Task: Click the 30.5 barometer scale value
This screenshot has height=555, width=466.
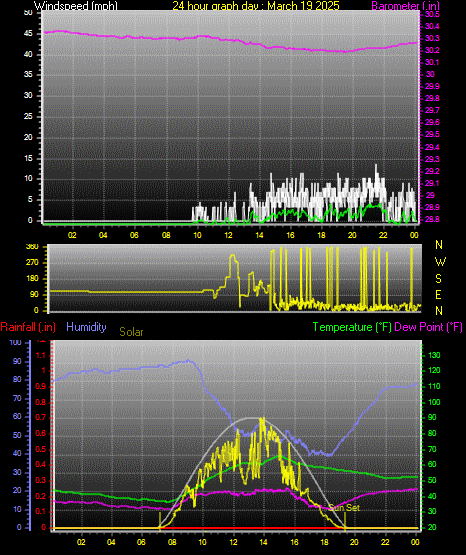Action: click(432, 14)
